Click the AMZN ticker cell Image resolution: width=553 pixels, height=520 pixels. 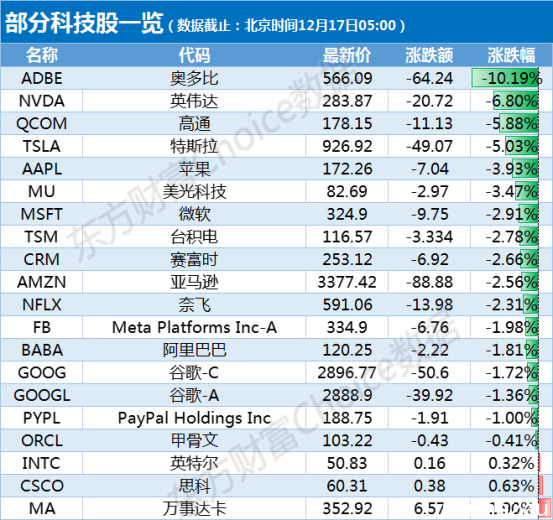[x=42, y=282]
